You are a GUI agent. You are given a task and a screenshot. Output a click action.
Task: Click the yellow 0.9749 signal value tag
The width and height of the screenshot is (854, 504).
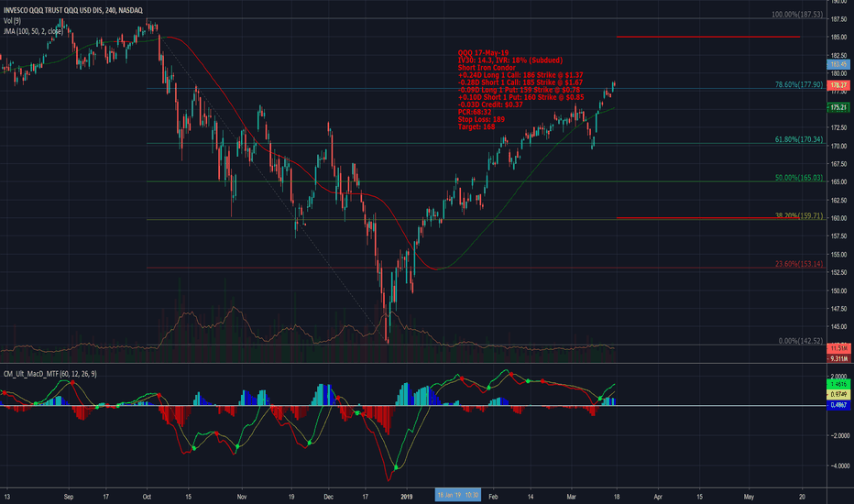[x=838, y=394]
